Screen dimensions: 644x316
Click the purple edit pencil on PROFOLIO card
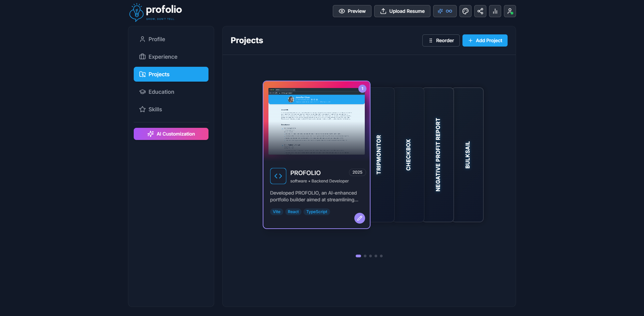click(x=359, y=218)
